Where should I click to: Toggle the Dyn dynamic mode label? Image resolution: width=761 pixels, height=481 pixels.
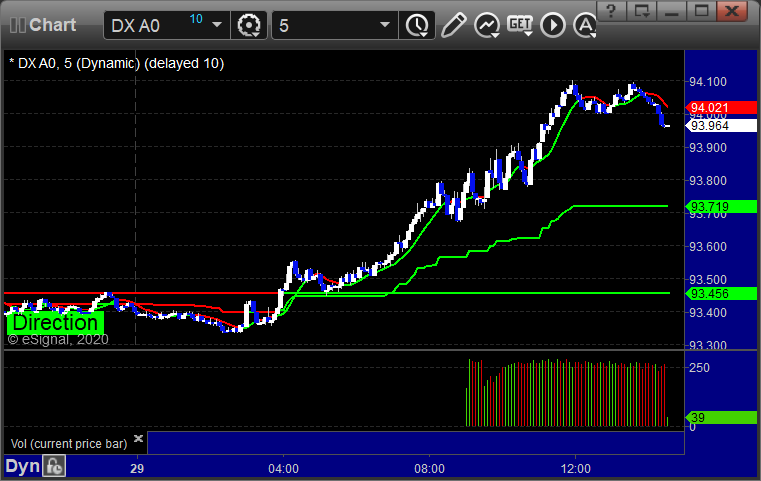pos(23,466)
